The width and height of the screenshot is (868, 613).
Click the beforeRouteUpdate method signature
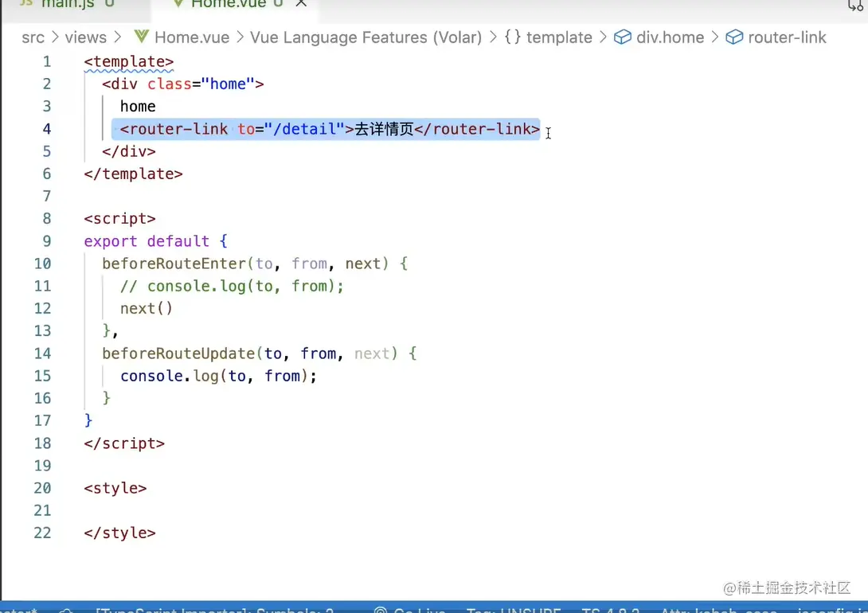(x=259, y=353)
